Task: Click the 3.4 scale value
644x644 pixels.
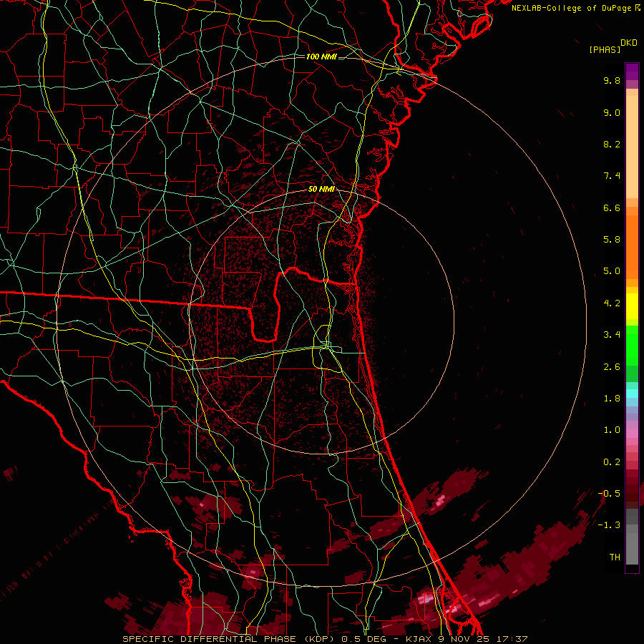Action: click(x=612, y=335)
